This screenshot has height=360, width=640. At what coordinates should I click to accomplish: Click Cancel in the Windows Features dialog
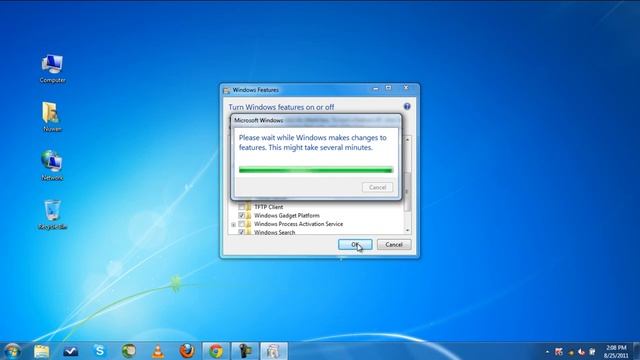(x=394, y=244)
